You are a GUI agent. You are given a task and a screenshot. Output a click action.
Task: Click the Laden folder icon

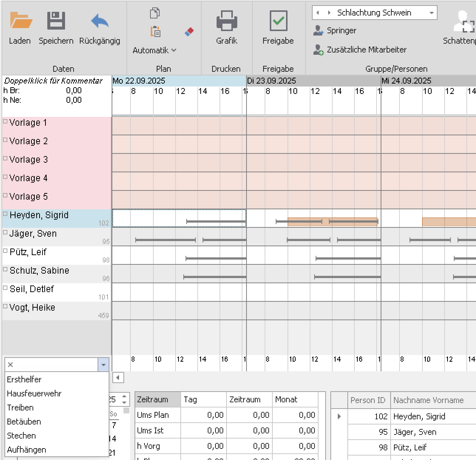[20, 21]
